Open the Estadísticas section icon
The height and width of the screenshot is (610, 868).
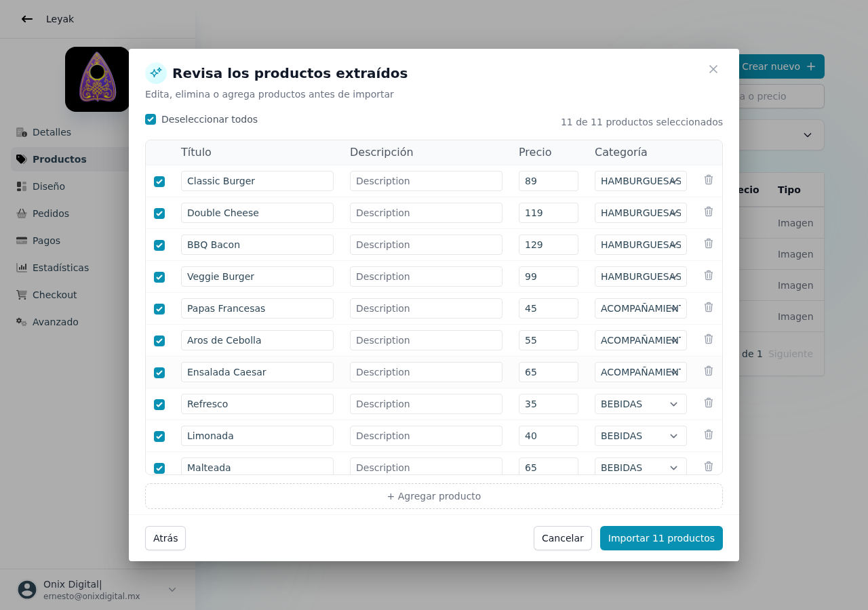21,268
